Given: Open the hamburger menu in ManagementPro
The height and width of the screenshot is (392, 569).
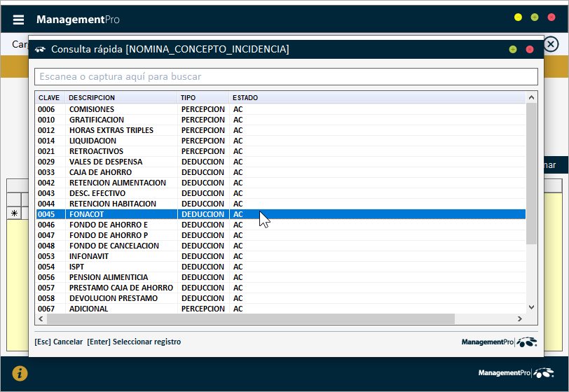Looking at the screenshot, I should coord(18,20).
